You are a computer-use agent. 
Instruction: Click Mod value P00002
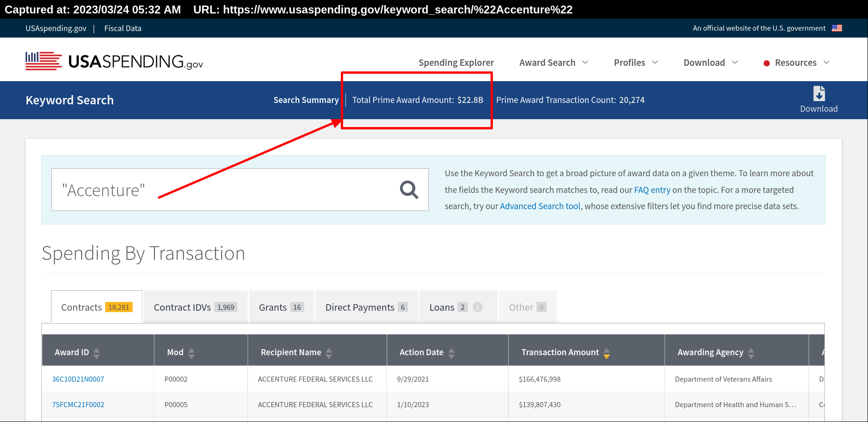pos(176,379)
